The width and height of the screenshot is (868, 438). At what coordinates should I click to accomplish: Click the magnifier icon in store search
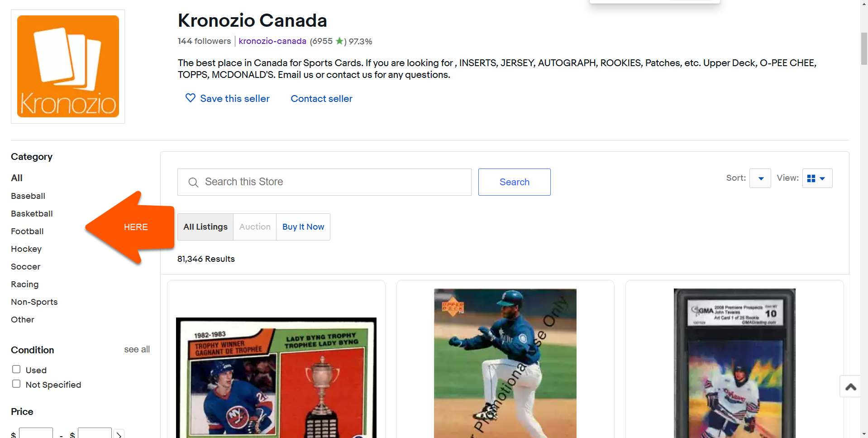(193, 182)
